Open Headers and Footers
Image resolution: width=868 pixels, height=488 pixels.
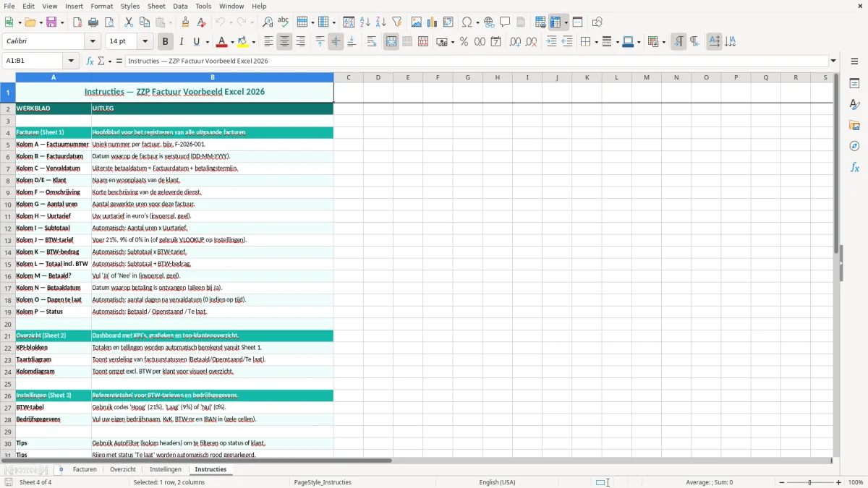[521, 22]
